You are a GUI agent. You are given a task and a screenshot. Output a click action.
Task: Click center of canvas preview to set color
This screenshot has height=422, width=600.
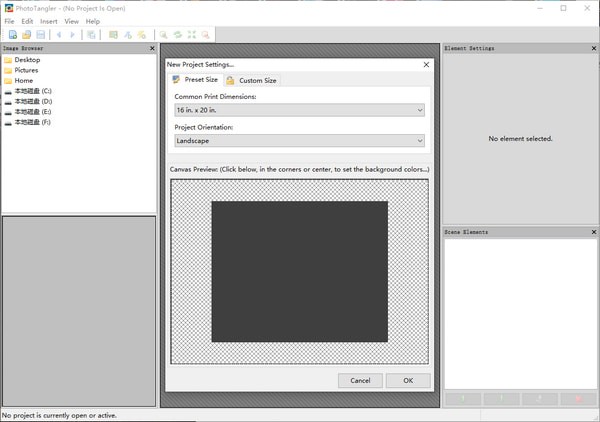pyautogui.click(x=299, y=272)
